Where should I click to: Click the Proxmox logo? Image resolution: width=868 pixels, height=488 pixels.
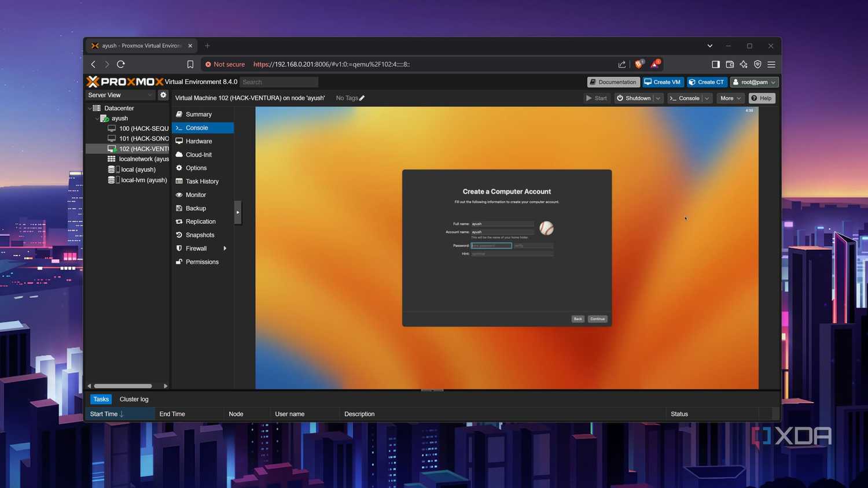point(124,82)
